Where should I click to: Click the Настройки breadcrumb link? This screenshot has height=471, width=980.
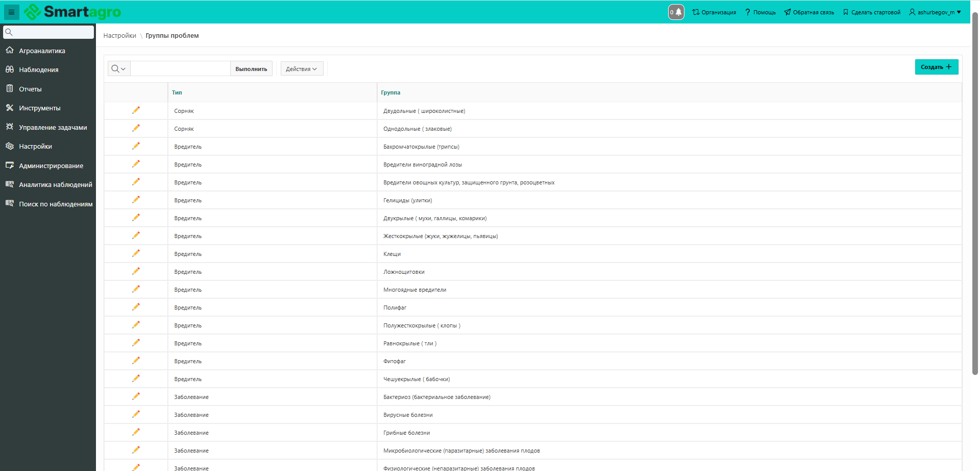(119, 36)
